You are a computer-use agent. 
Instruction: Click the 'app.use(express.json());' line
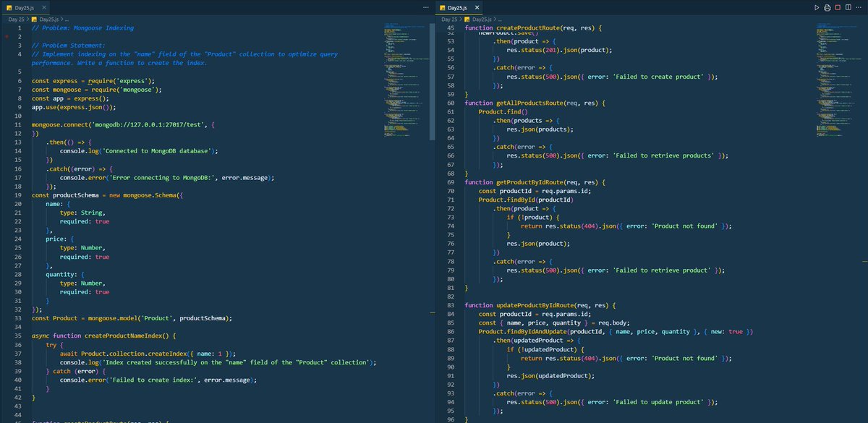(74, 107)
